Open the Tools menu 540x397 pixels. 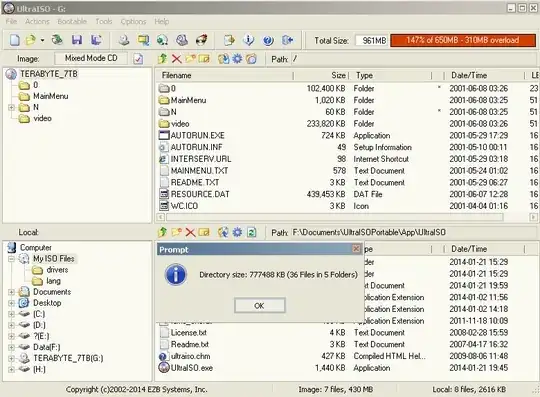(x=104, y=21)
